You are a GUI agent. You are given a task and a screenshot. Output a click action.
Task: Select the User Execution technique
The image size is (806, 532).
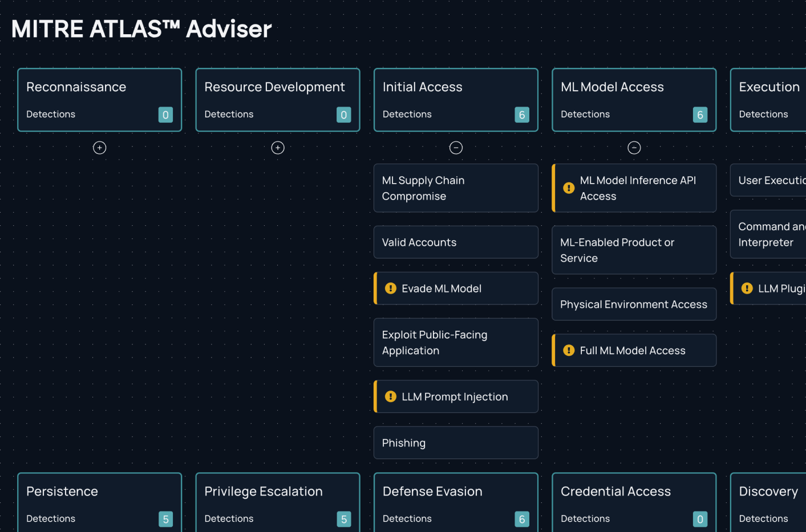[x=768, y=180]
